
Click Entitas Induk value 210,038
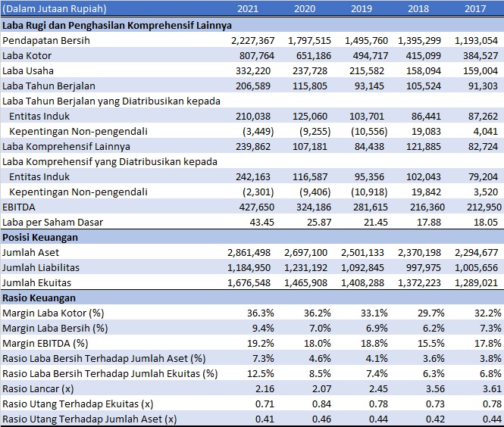(253, 116)
